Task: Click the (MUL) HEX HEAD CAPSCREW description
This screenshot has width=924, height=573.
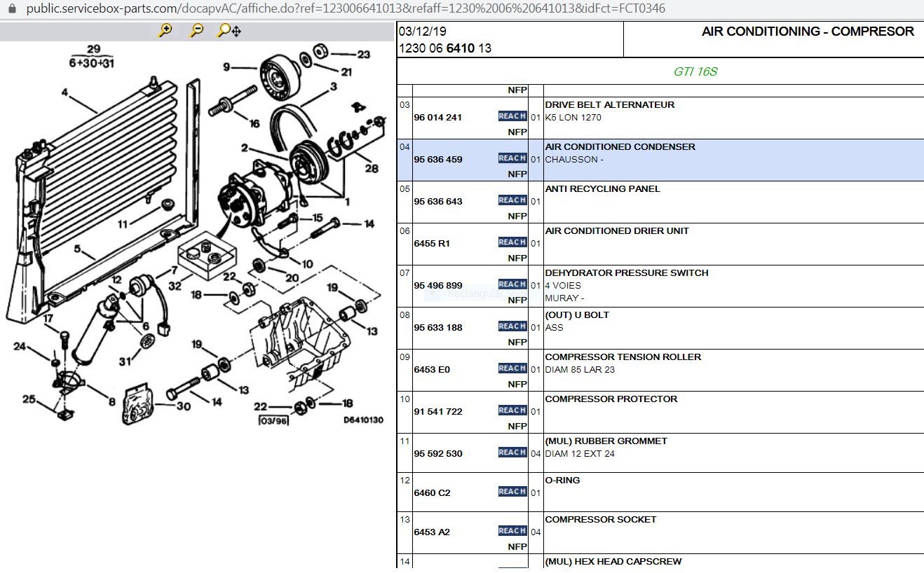Action: pos(613,562)
